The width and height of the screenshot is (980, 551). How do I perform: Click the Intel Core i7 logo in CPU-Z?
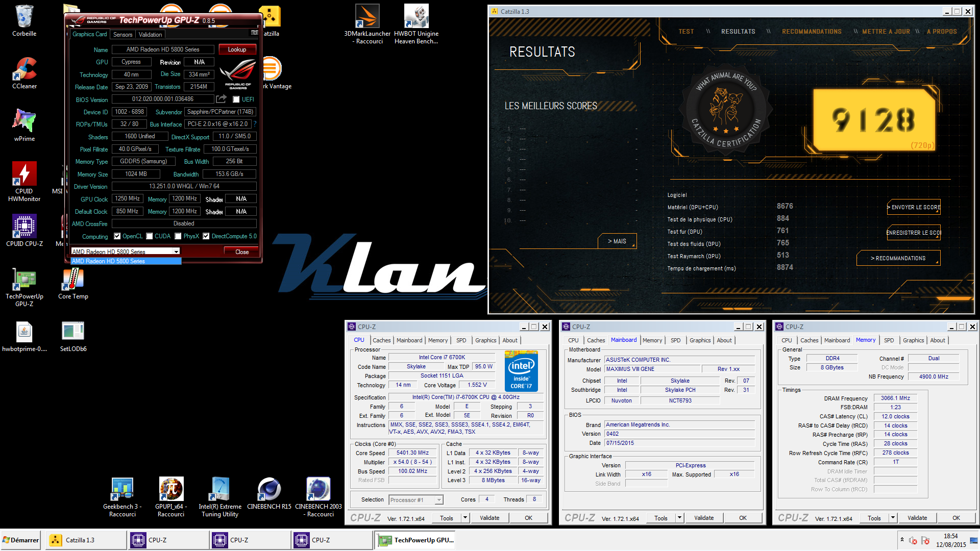point(521,371)
